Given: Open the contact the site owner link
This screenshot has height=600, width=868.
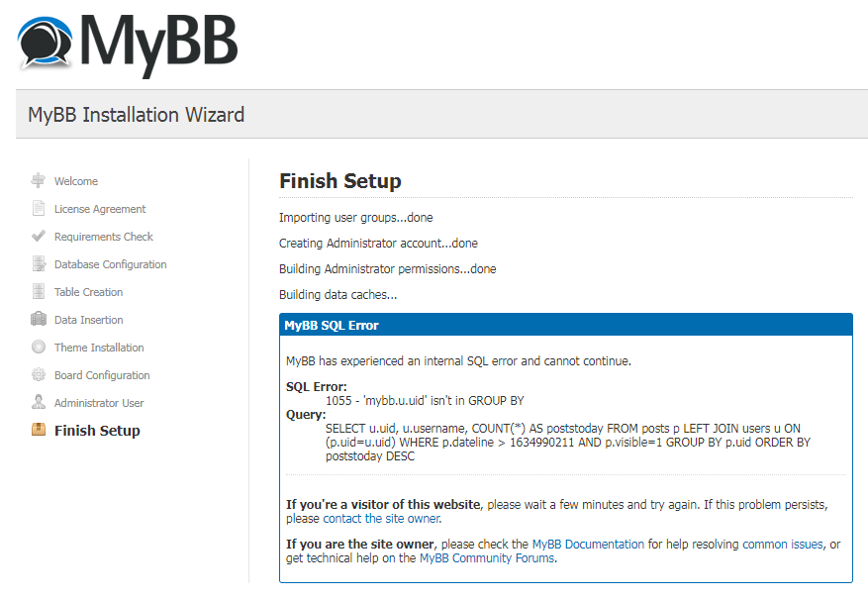Looking at the screenshot, I should pyautogui.click(x=382, y=519).
